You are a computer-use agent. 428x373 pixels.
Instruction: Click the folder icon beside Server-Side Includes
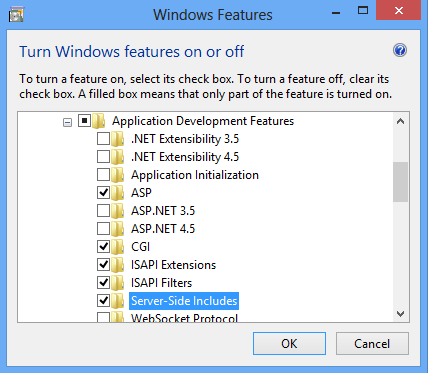click(117, 301)
